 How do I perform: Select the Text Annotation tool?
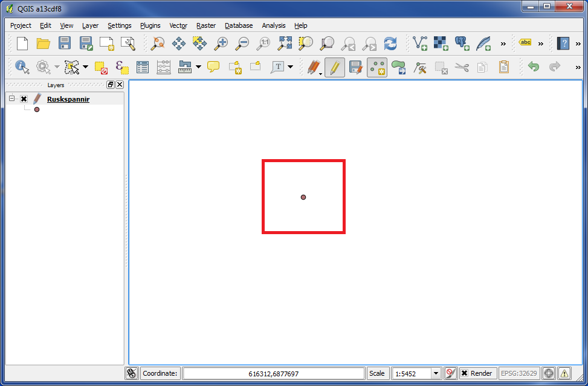[x=278, y=67]
